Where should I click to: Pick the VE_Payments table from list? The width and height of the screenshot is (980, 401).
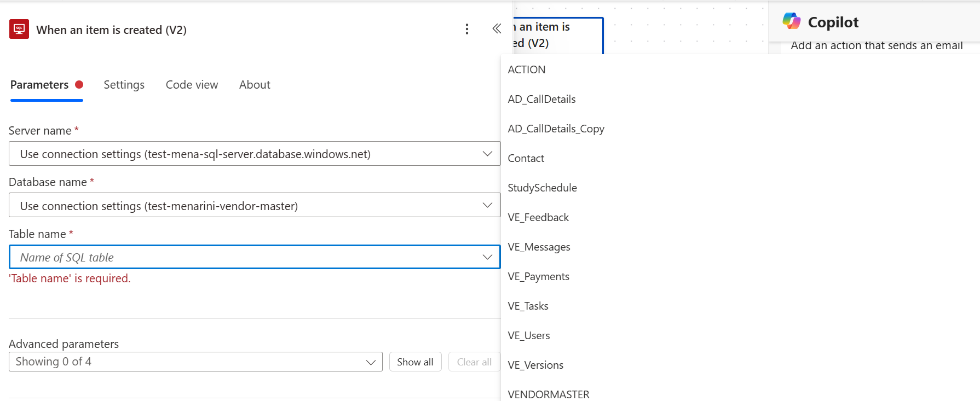538,276
